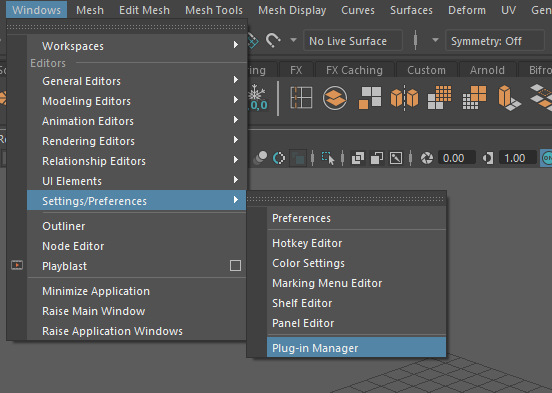Screen dimensions: 552x393
Task: Click the grid icon with orange dashed line
Action: (x=301, y=98)
